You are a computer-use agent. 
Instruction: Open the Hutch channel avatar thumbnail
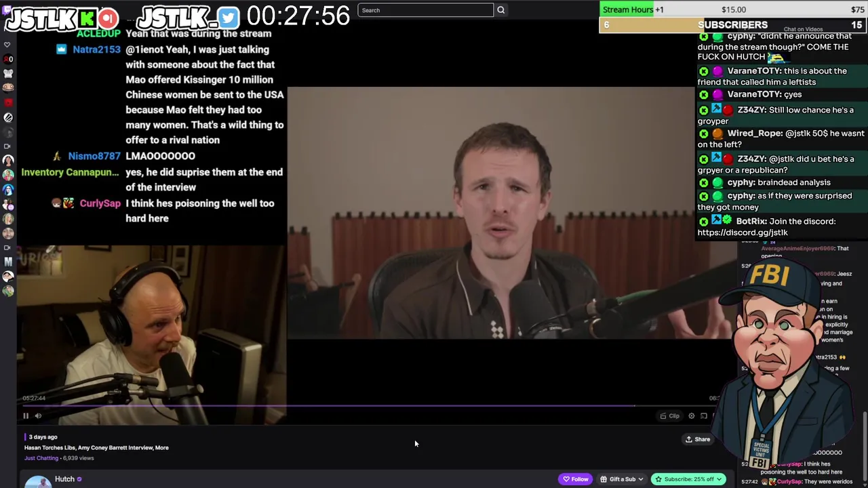(x=38, y=481)
